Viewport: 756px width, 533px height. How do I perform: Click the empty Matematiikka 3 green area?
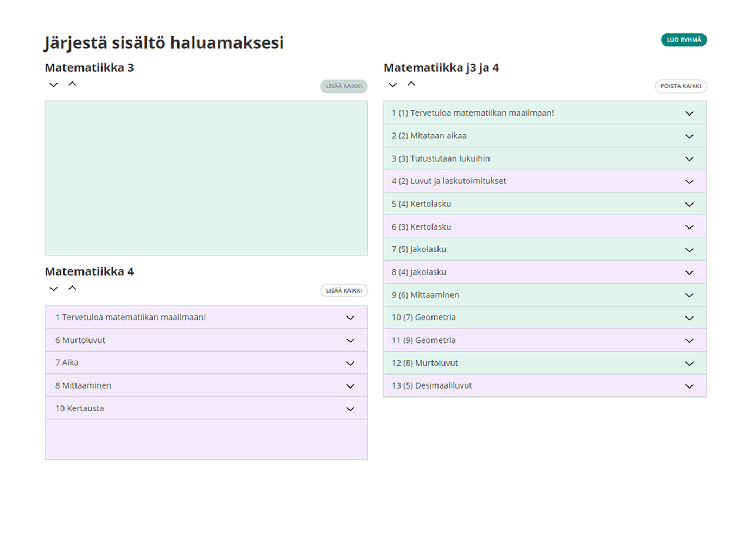206,178
